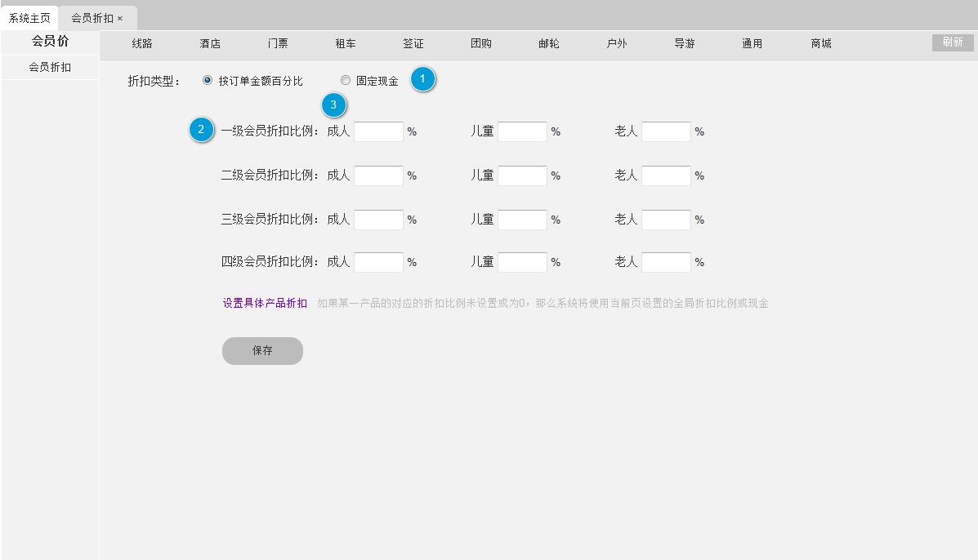Open the 导游 category tab
The height and width of the screenshot is (560, 978).
point(685,44)
